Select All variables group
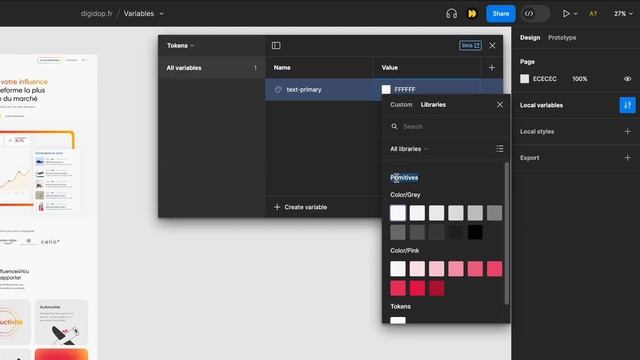 coord(212,68)
